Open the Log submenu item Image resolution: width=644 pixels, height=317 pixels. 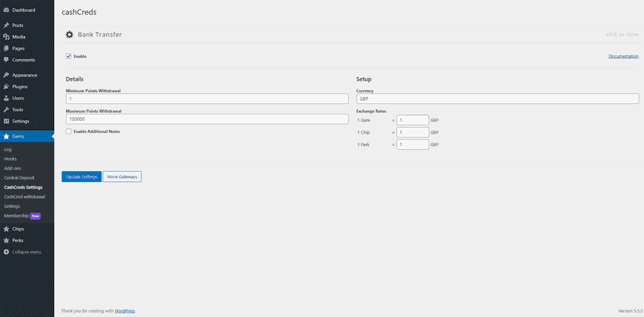8,149
